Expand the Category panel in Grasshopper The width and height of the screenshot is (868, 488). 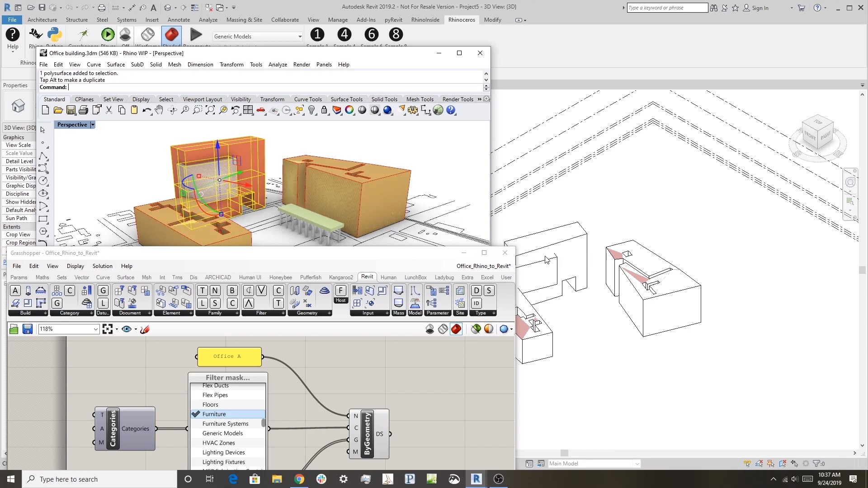coord(91,313)
